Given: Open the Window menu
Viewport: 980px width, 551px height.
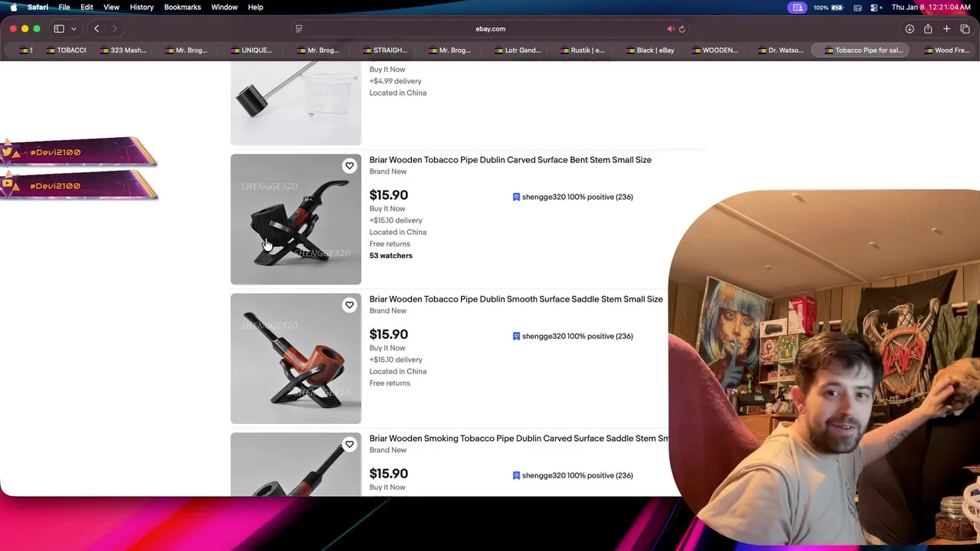Looking at the screenshot, I should (224, 7).
